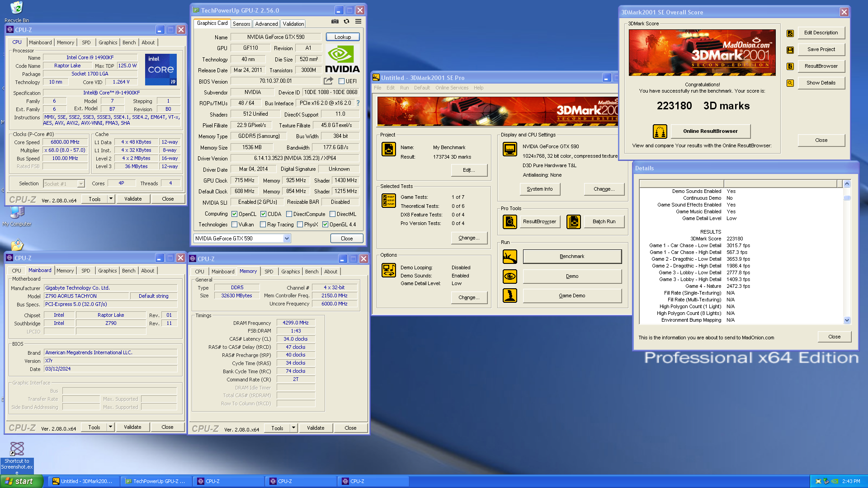Open Shortcut to Screenshot.exe desktop icon
Viewport: 868px width, 488px height.
[x=17, y=457]
